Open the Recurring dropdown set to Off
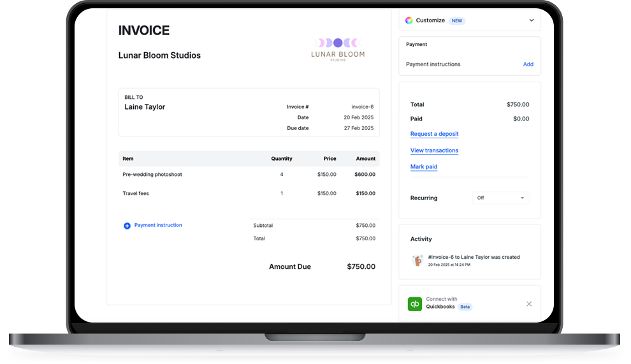 point(500,198)
